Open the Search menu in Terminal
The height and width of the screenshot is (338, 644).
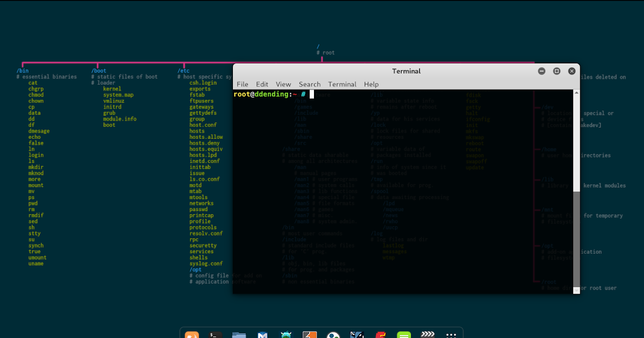point(310,84)
